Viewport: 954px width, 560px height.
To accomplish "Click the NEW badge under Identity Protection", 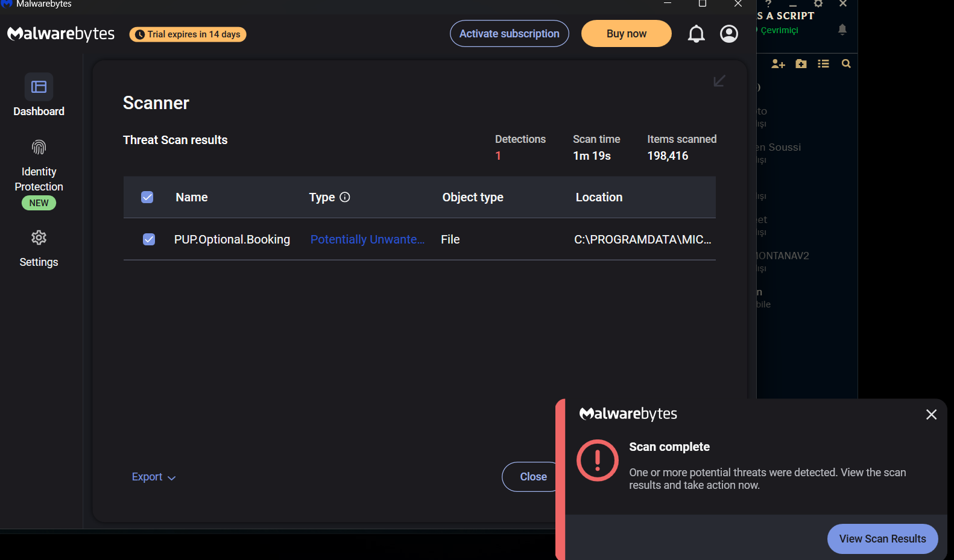I will pos(39,203).
